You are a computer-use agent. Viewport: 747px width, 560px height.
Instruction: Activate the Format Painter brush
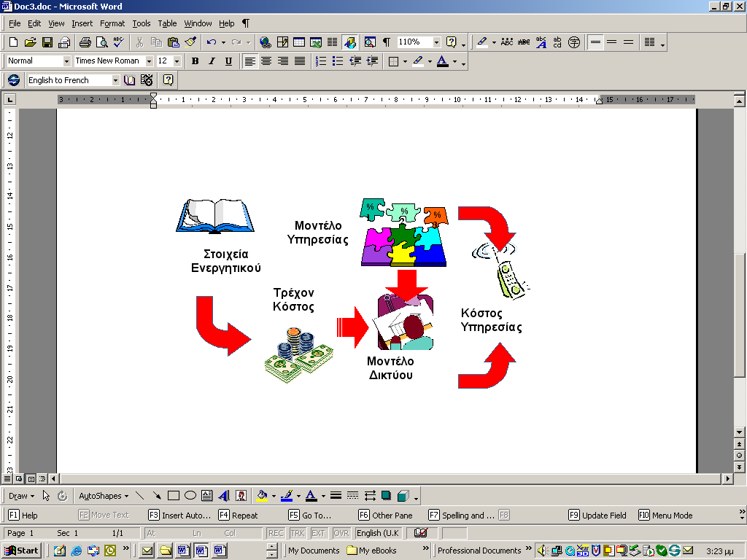pyautogui.click(x=190, y=42)
